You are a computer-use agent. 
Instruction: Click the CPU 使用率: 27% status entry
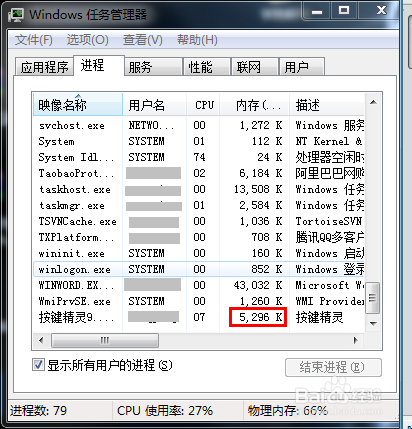click(165, 411)
